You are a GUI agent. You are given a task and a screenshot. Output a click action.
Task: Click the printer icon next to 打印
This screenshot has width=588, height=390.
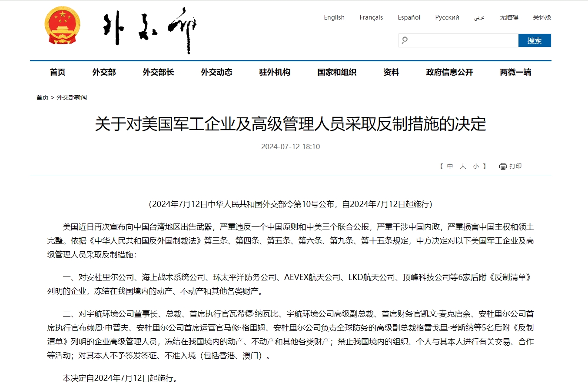click(x=503, y=166)
